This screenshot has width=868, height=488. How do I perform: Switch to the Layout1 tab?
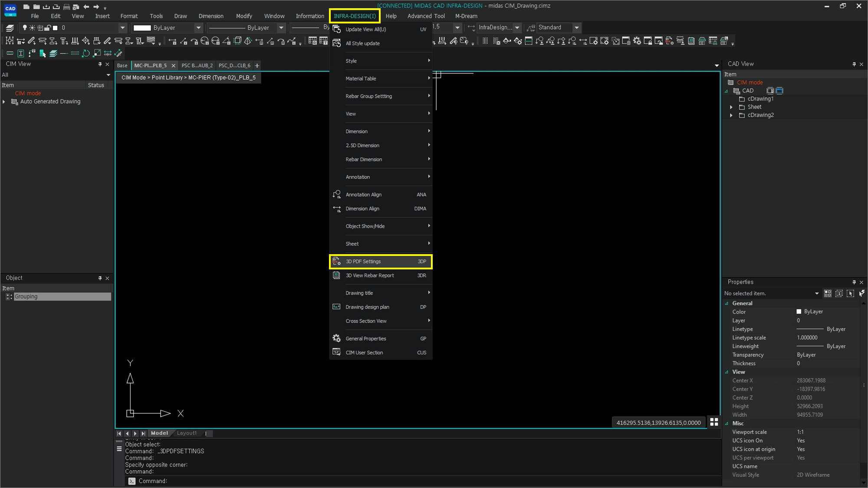187,433
